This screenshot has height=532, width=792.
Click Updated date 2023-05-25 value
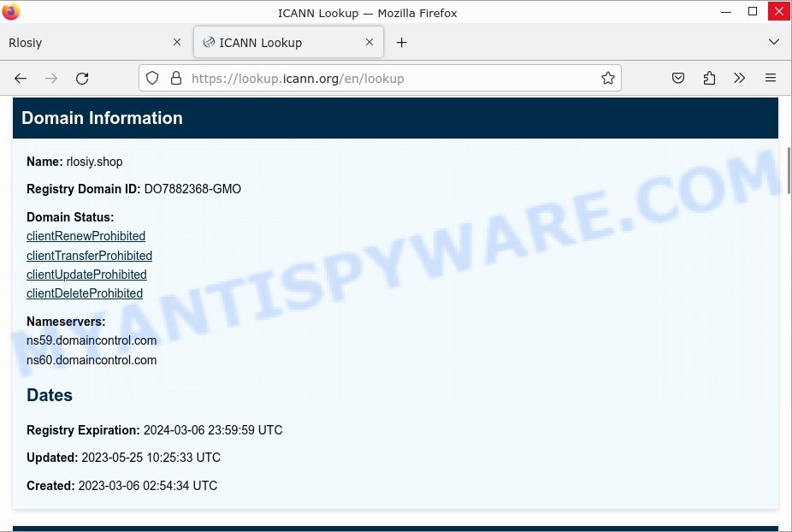pos(151,458)
